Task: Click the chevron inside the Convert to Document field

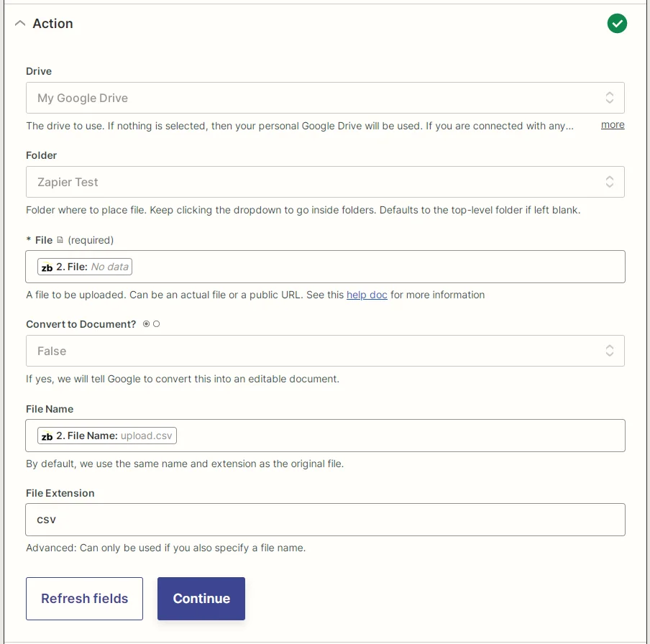Action: point(610,351)
